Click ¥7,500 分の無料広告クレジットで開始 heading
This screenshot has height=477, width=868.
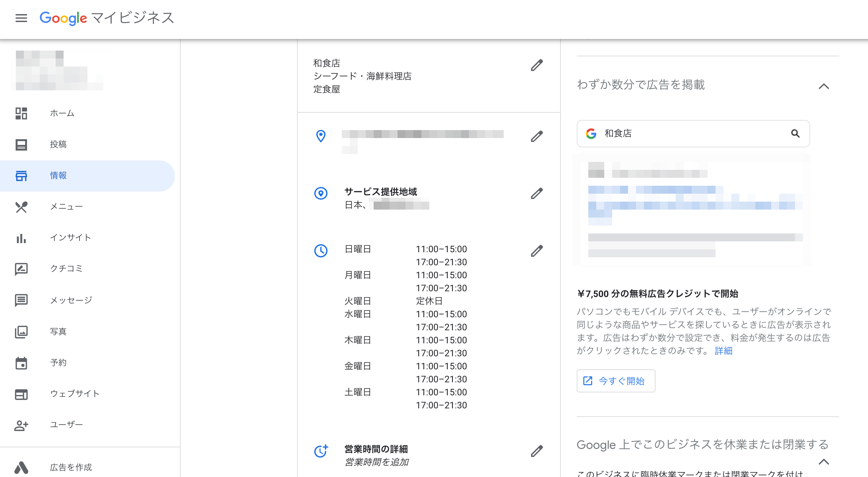pyautogui.click(x=658, y=294)
